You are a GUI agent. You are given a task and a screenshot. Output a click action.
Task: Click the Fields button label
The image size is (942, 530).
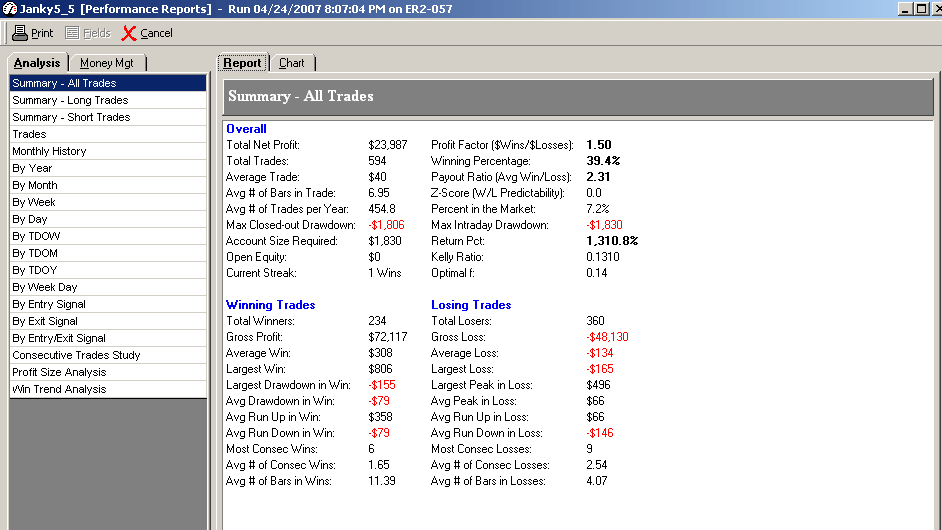(97, 33)
